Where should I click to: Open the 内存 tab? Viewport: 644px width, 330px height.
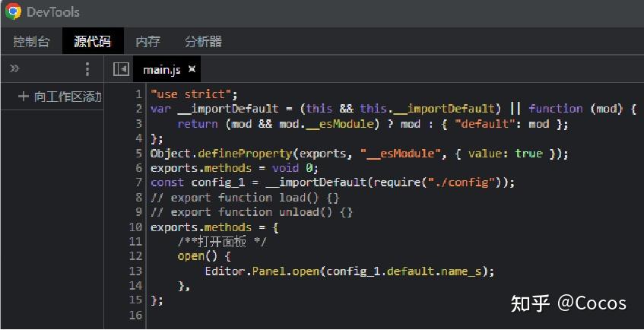pos(148,42)
